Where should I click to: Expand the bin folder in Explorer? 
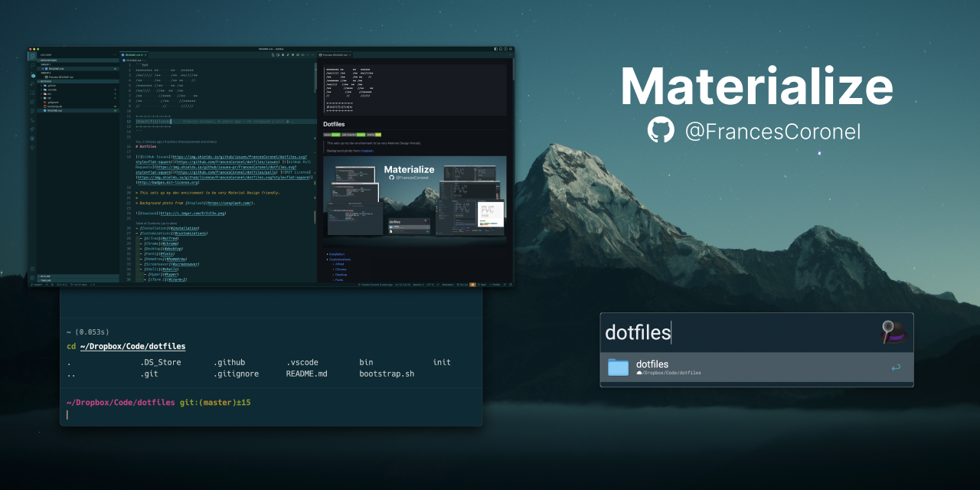click(77, 94)
